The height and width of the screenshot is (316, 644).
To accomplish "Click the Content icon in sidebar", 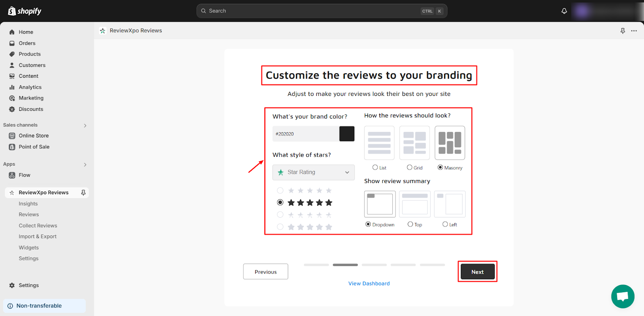I will (12, 76).
